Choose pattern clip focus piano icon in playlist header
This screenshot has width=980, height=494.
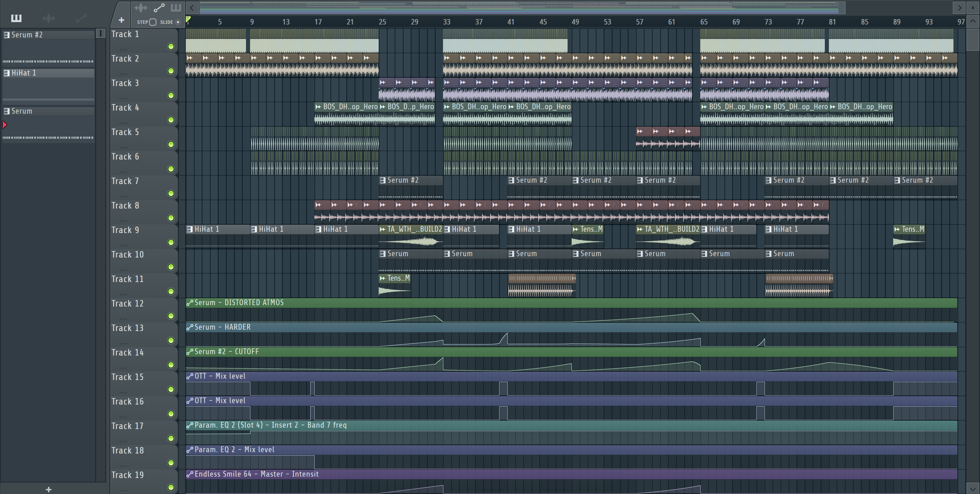[176, 7]
